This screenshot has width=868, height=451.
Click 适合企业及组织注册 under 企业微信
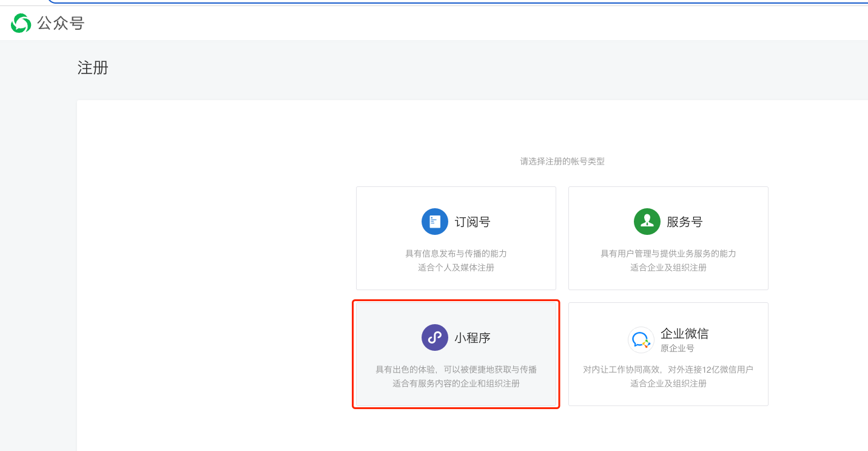(668, 383)
